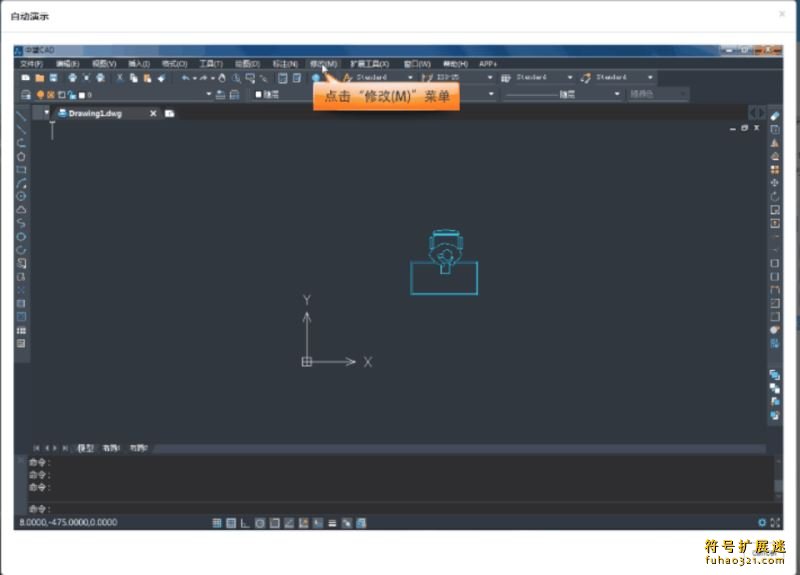The height and width of the screenshot is (575, 800).
Task: Close the Drawing1.dwg tab
Action: (153, 113)
